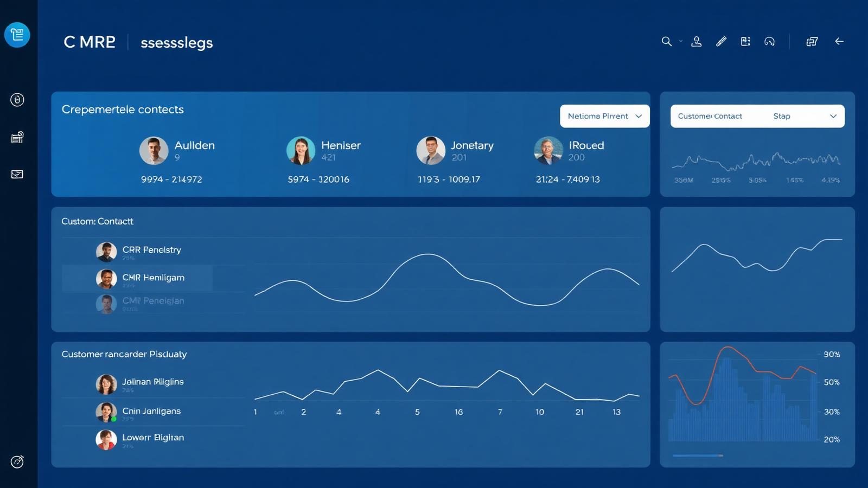Viewport: 868px width, 488px height.
Task: Click the 30% axis label
Action: click(832, 412)
